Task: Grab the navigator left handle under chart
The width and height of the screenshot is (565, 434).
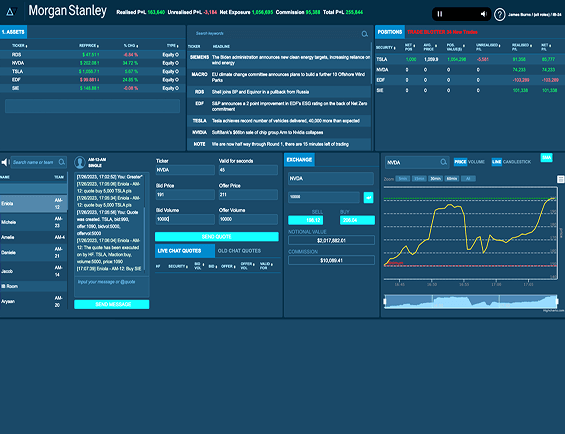Action: (385, 301)
